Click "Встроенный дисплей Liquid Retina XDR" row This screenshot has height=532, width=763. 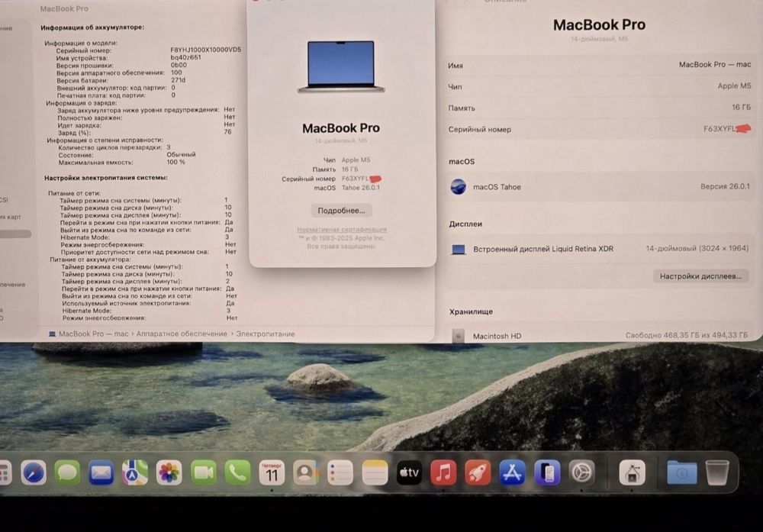[599, 249]
